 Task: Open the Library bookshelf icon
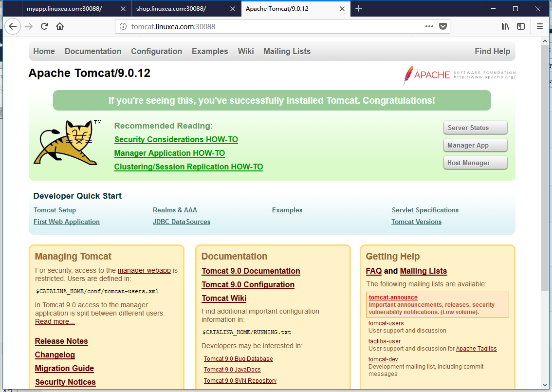[x=505, y=26]
